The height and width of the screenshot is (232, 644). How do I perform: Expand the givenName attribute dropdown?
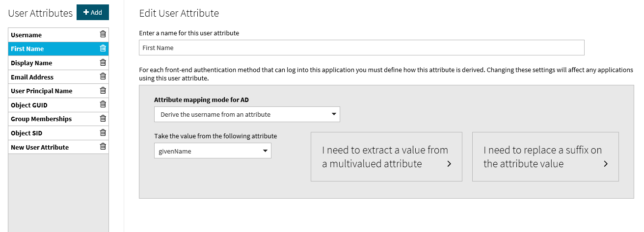pos(213,151)
